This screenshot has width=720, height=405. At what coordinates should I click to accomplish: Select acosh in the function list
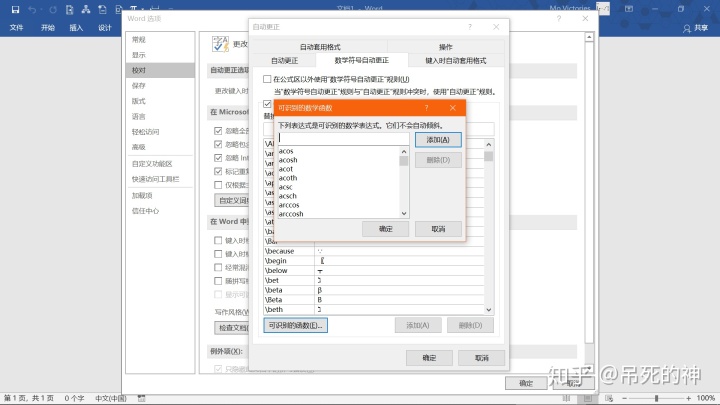click(339, 160)
